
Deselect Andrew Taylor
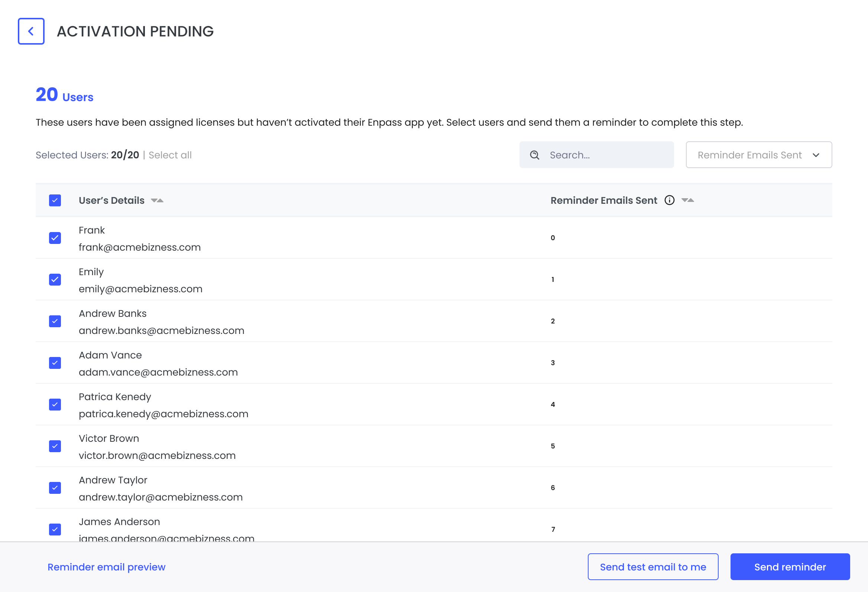click(x=55, y=488)
